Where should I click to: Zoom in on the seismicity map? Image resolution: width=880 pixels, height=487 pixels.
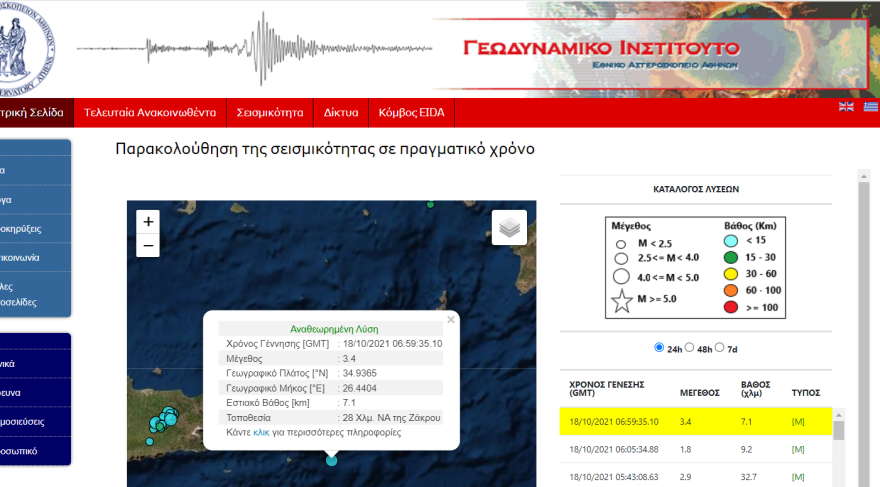tap(148, 222)
